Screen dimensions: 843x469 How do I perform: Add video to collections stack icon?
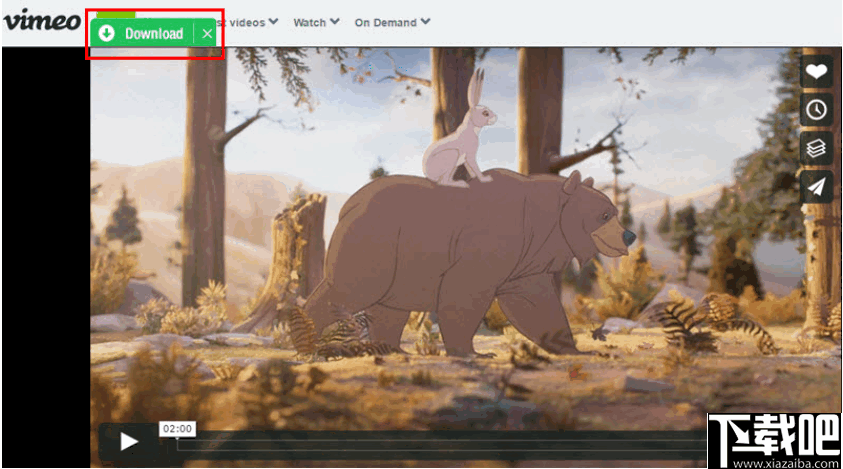[816, 148]
